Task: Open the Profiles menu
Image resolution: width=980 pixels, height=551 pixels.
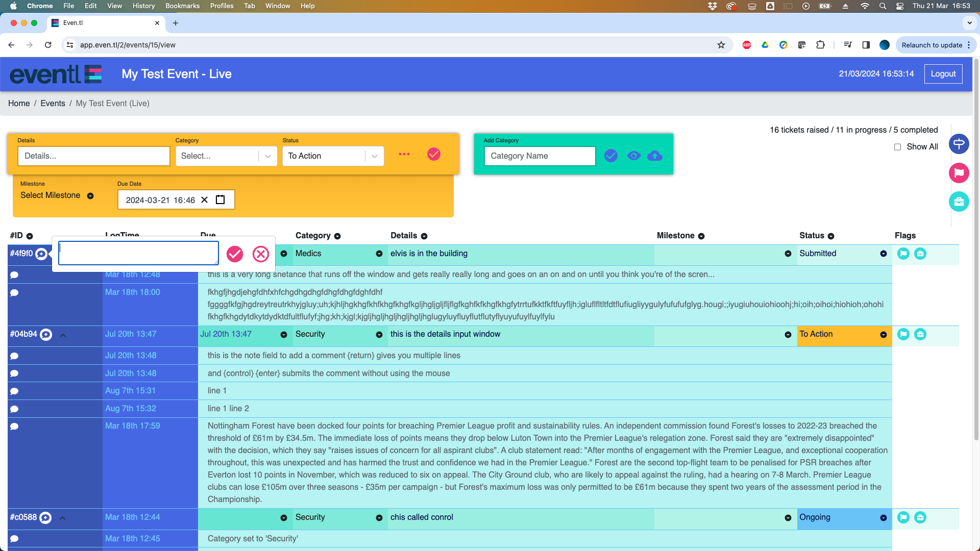Action: (222, 6)
